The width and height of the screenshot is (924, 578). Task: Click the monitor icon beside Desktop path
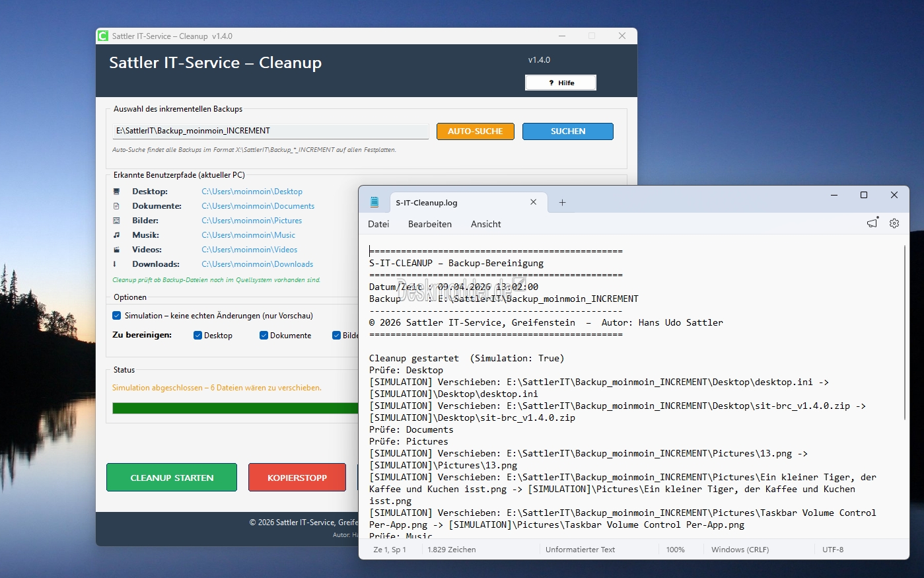pos(116,192)
